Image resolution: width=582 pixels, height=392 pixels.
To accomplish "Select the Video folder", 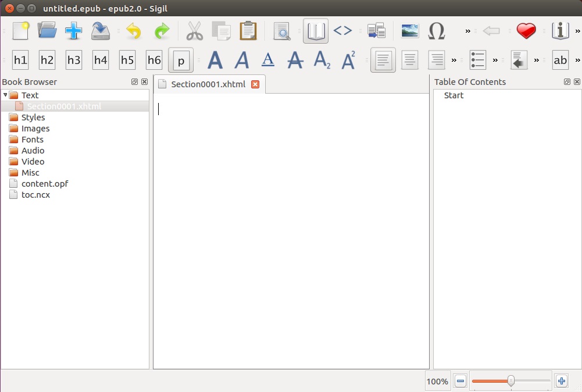I will 33,162.
